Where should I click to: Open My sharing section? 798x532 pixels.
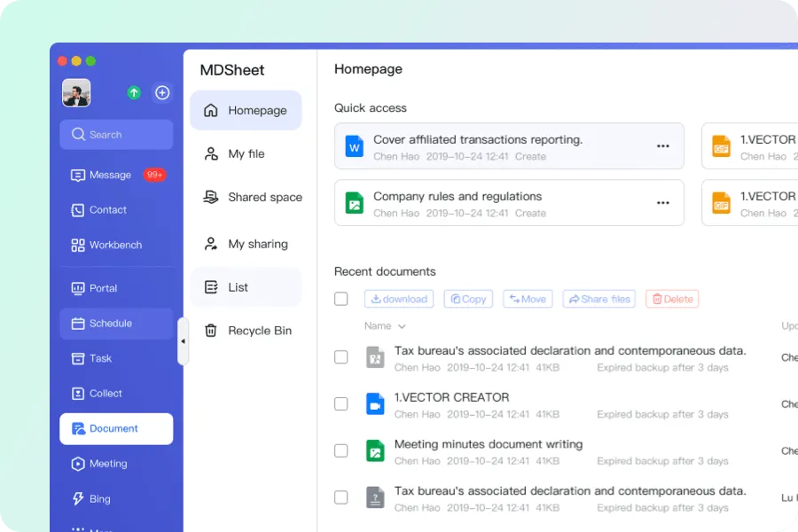pyautogui.click(x=246, y=244)
